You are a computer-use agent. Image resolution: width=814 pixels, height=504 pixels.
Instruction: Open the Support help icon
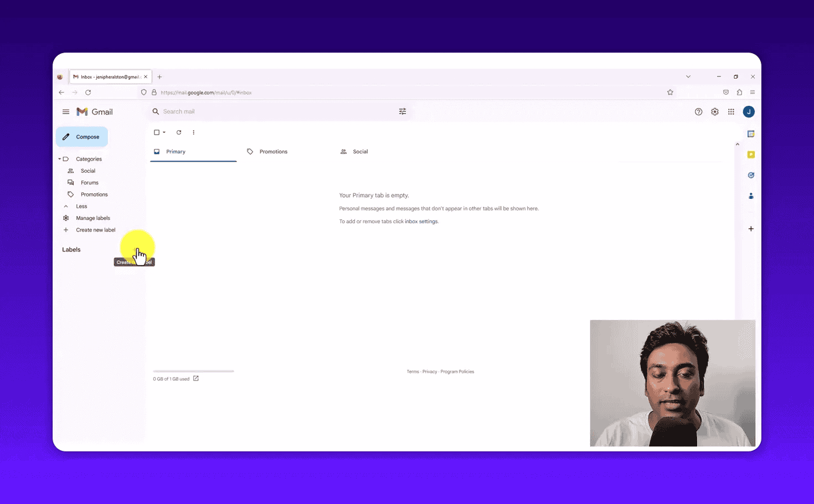pyautogui.click(x=698, y=112)
